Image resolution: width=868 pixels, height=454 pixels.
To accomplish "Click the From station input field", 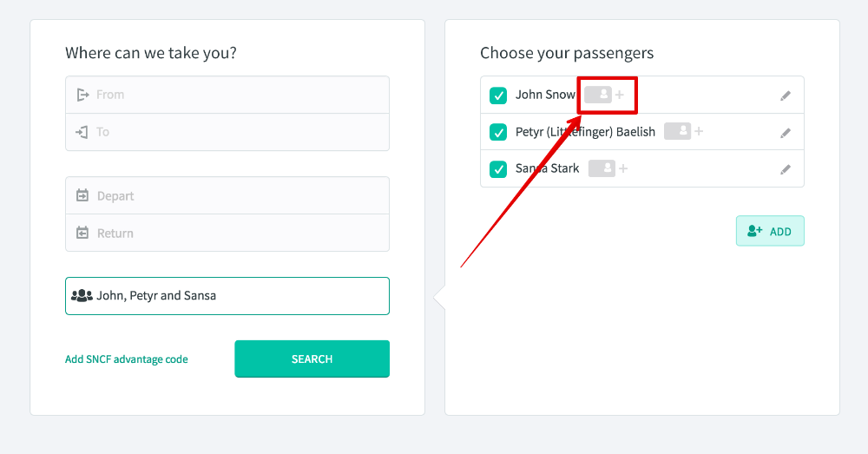I will click(x=227, y=95).
